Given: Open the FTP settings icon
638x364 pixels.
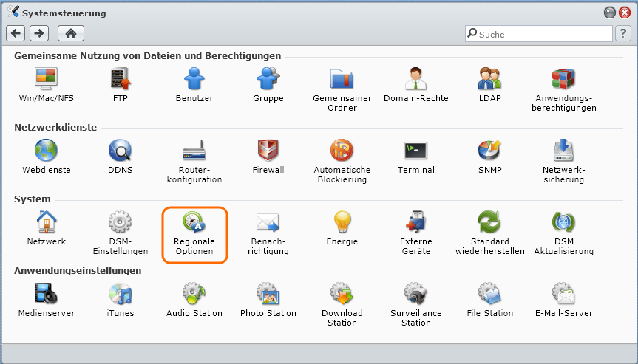Looking at the screenshot, I should click(120, 79).
